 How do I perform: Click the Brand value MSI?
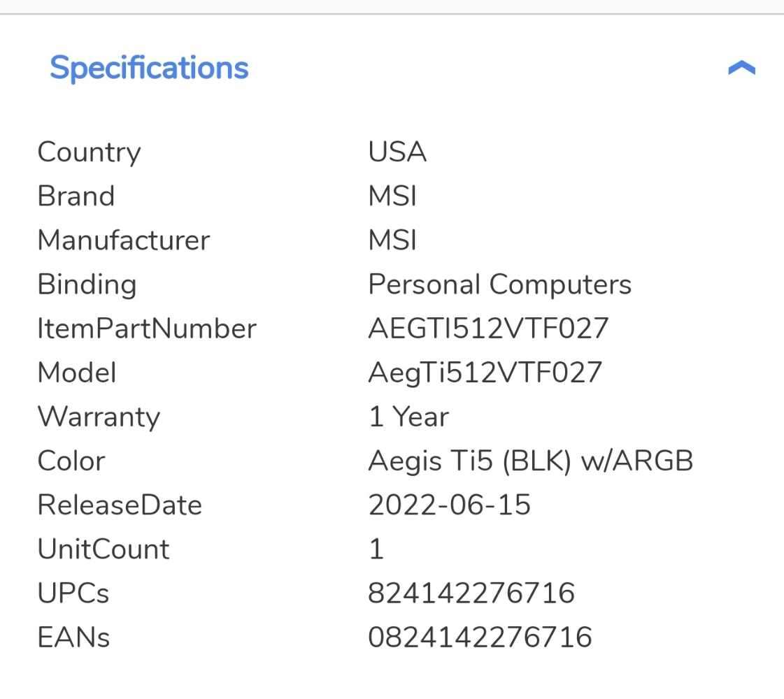(392, 196)
